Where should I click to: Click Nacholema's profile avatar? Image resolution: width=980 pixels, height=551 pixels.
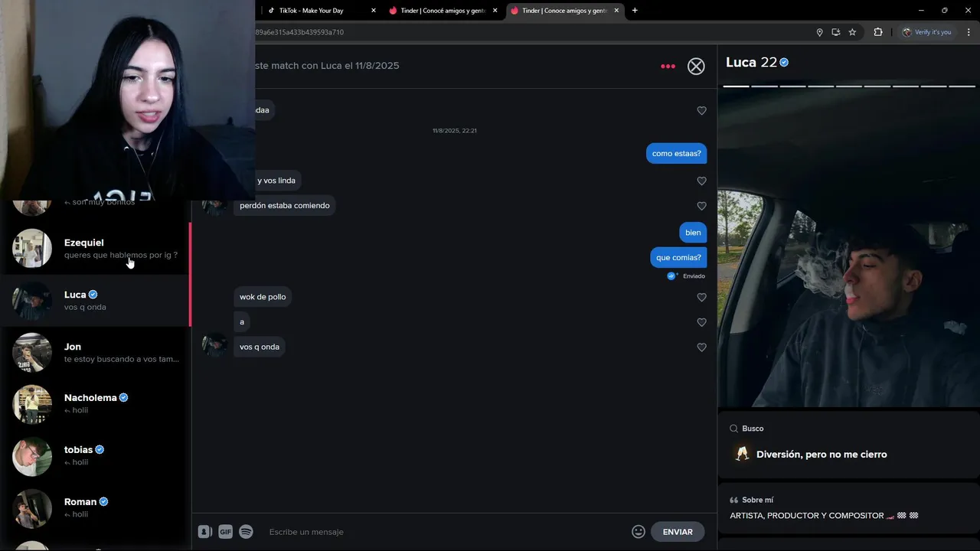[x=32, y=404]
